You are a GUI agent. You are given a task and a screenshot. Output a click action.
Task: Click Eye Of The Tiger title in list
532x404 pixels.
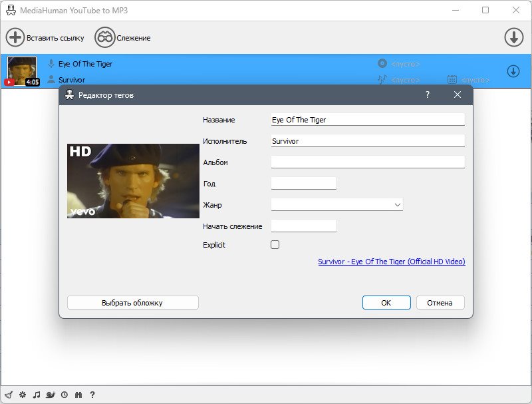tap(85, 64)
